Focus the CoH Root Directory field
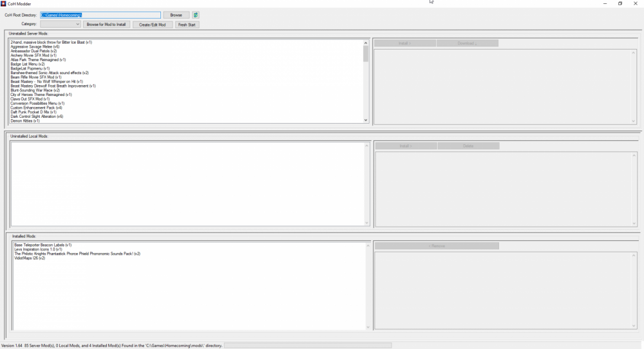 click(100, 15)
